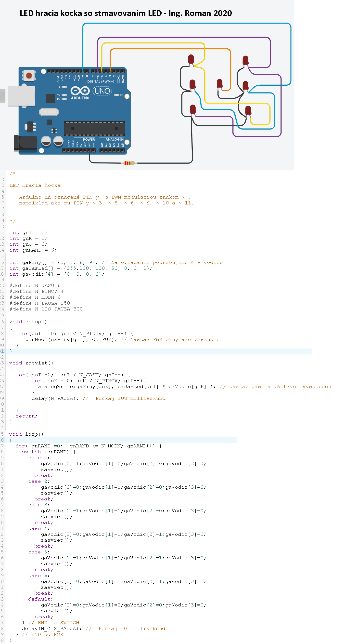Click the int gaJasLed[] brightness array line
The width and height of the screenshot is (357, 644).
tap(80, 268)
